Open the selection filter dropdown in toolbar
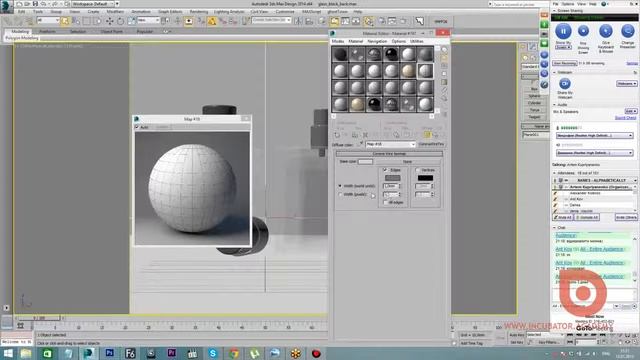 [x=48, y=20]
